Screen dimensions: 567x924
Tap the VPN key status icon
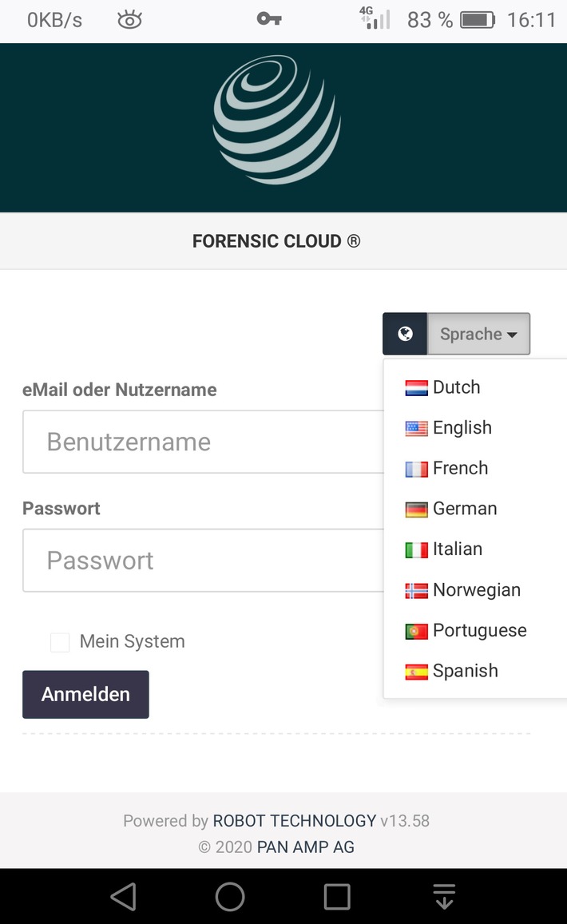[x=269, y=20]
